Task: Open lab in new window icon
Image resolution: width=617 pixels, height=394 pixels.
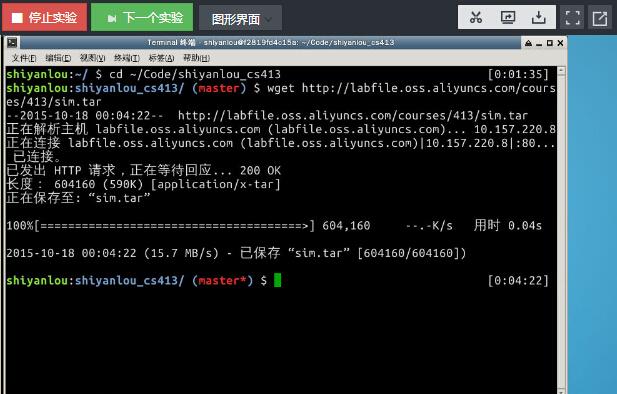Action: [600, 18]
